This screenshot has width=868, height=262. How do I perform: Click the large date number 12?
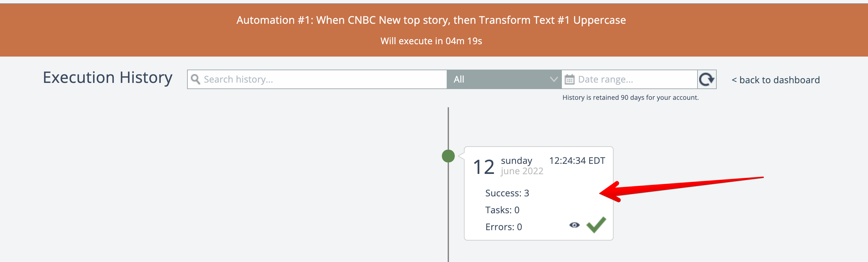(x=483, y=167)
